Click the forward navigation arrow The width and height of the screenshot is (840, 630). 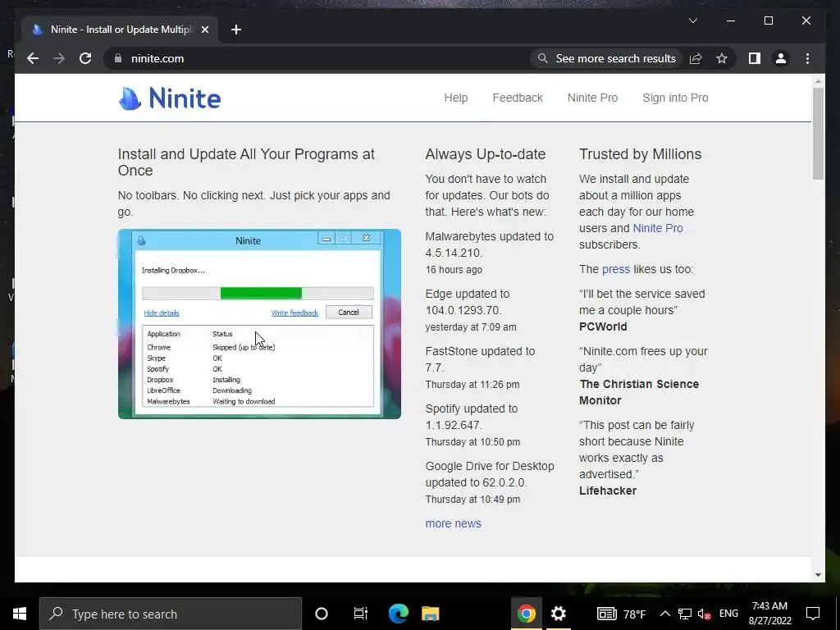[59, 58]
